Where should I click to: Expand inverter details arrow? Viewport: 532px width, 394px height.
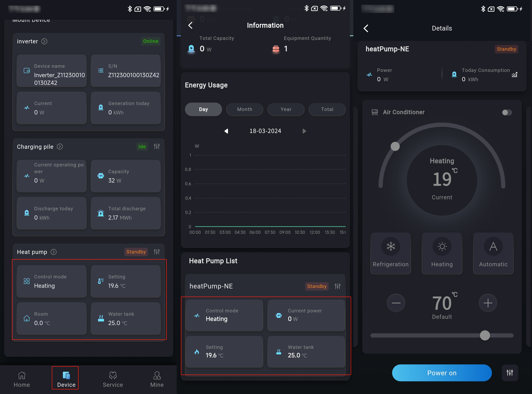point(44,41)
